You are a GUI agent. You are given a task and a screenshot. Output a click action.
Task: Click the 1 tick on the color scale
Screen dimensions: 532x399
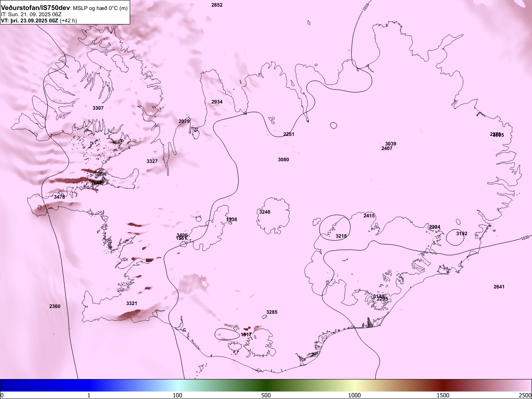tap(89, 395)
